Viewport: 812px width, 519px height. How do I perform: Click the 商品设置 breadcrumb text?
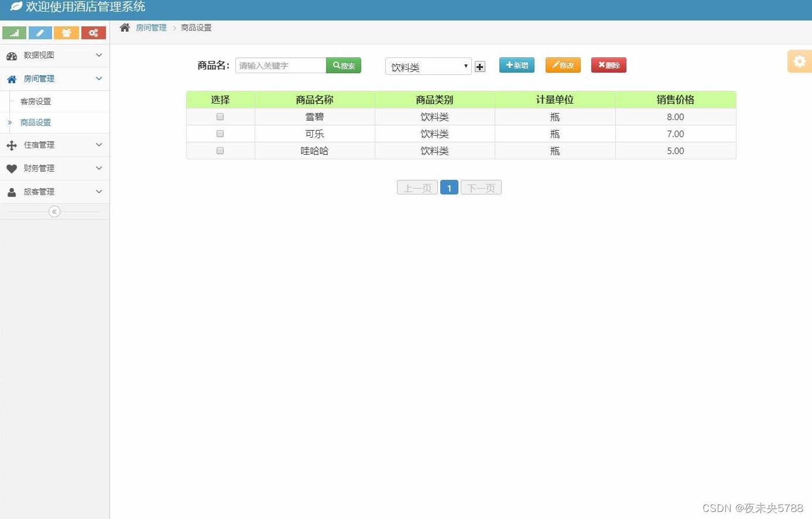196,28
